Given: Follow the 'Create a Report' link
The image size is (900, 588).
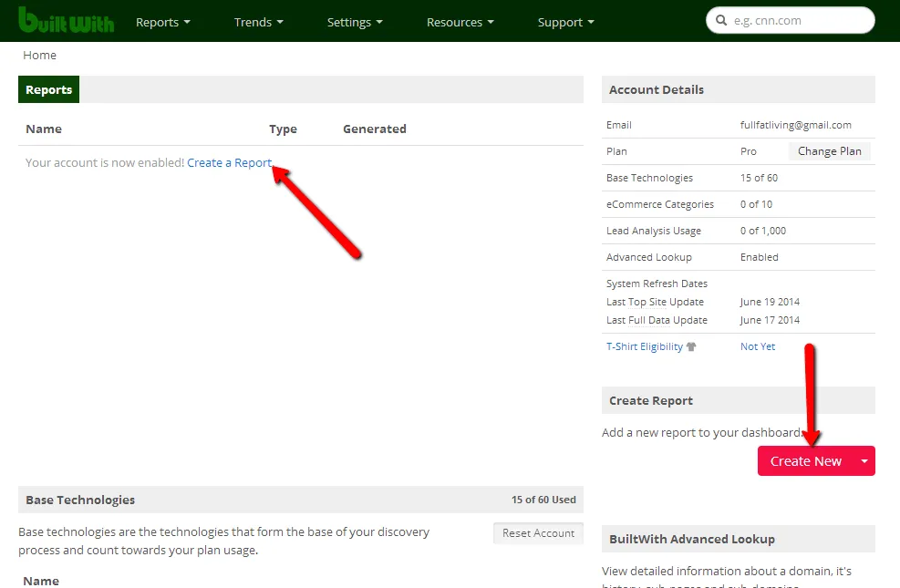Looking at the screenshot, I should tap(229, 162).
